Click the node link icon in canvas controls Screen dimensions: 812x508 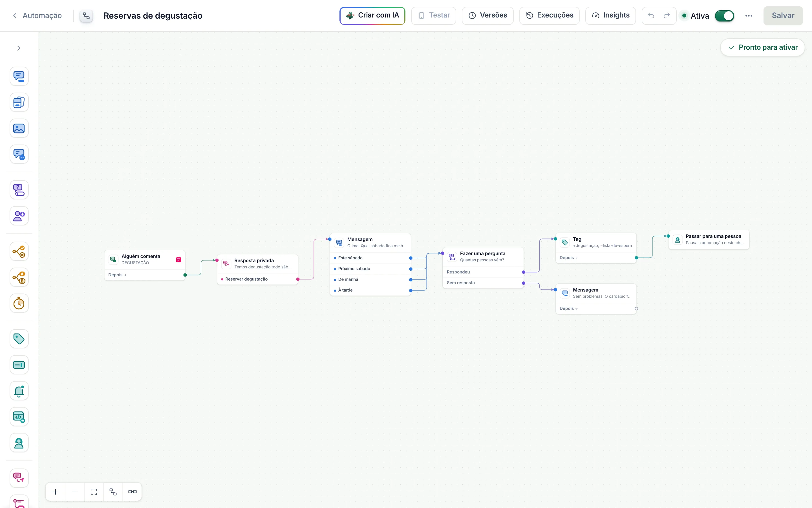[132, 492]
